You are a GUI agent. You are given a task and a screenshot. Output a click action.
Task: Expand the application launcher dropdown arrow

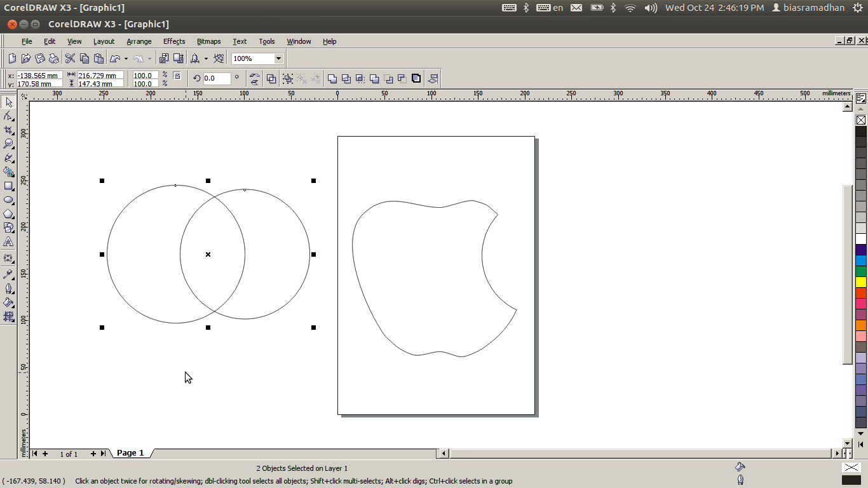[206, 58]
